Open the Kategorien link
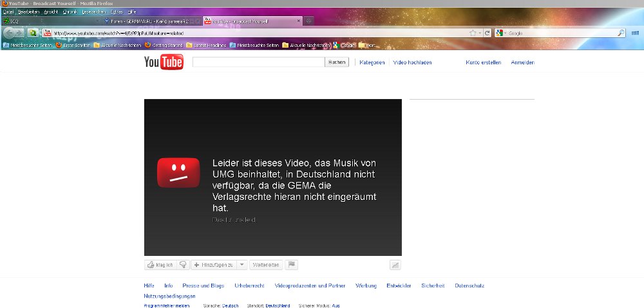Image resolution: width=644 pixels, height=308 pixels. tap(372, 62)
